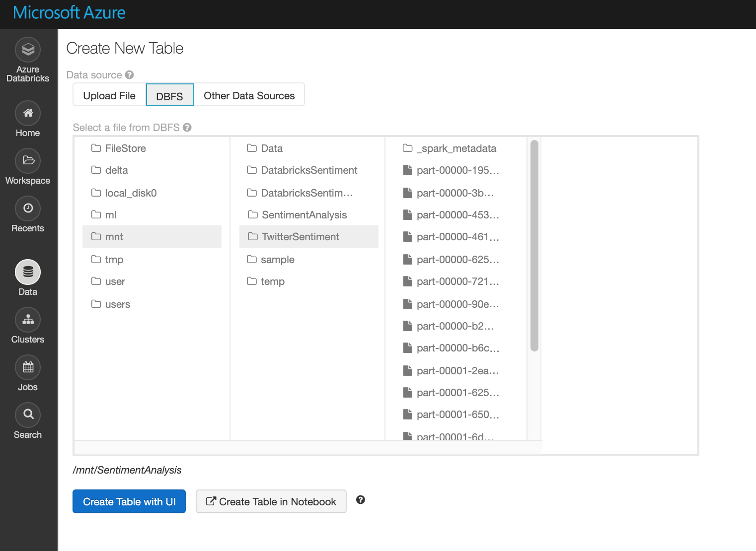
Task: Open Jobs in the sidebar
Action: click(28, 374)
